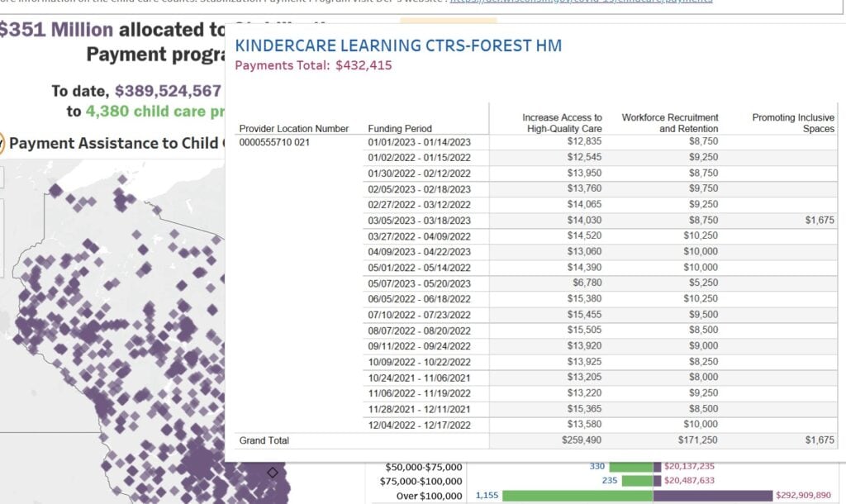Select funding period 05/01/2022 - 05/14/2022

[419, 268]
